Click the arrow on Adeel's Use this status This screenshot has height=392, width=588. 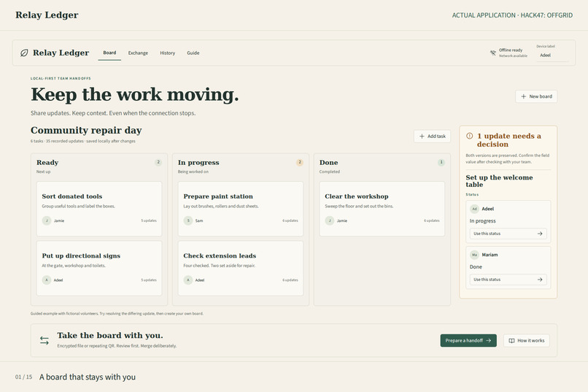[x=540, y=234]
